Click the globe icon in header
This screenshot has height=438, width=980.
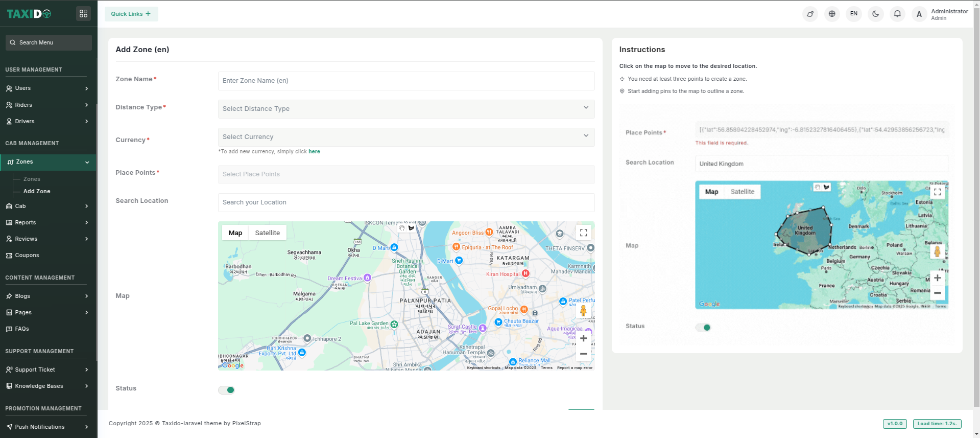(832, 14)
